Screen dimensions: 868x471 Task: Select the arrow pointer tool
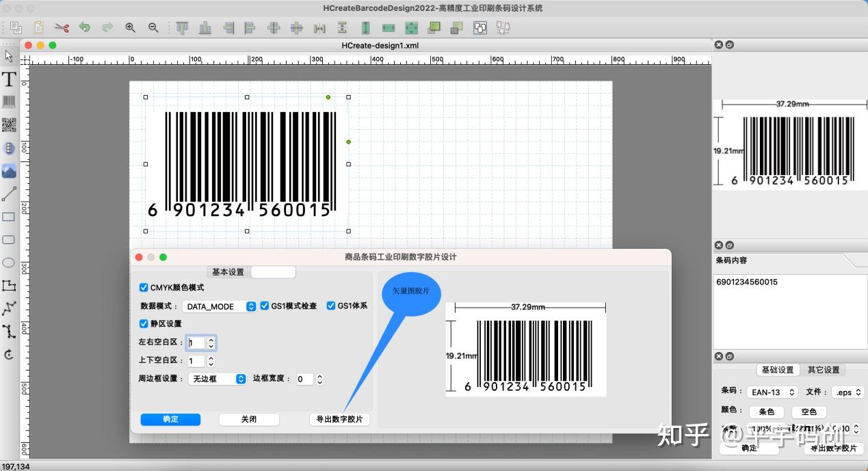(x=9, y=56)
